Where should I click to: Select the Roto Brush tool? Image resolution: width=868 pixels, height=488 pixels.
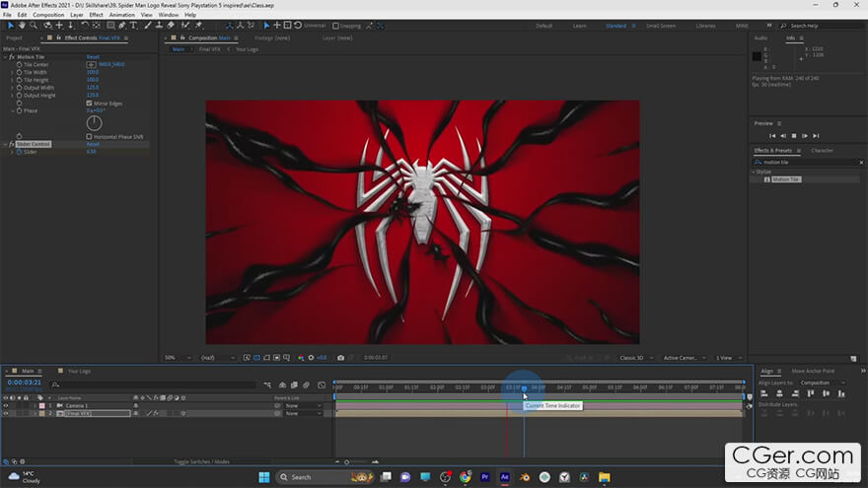pos(185,26)
